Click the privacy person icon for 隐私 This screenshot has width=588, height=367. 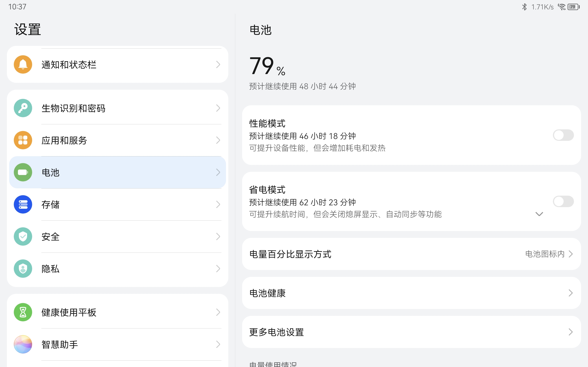click(23, 268)
